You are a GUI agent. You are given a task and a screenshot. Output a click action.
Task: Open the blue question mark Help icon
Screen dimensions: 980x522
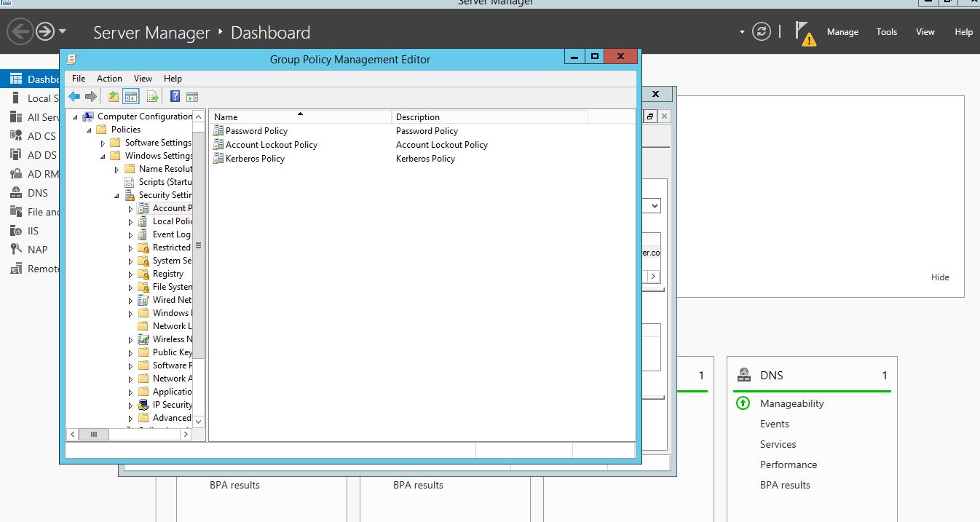click(x=175, y=97)
